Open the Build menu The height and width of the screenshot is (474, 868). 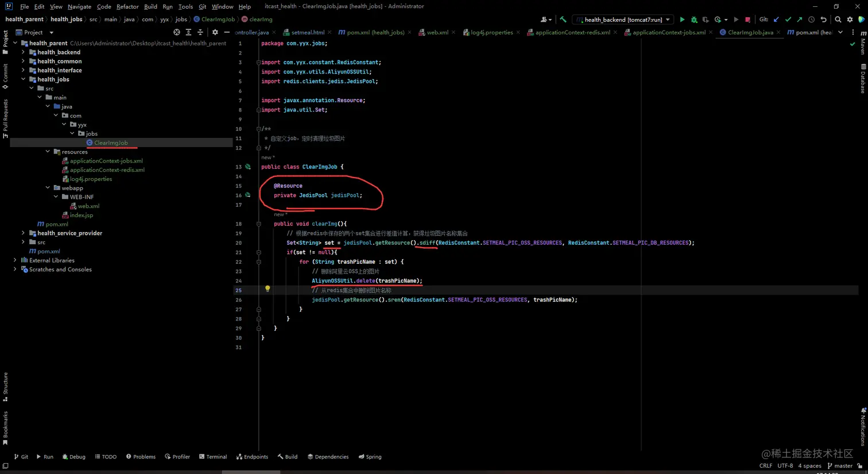click(150, 6)
